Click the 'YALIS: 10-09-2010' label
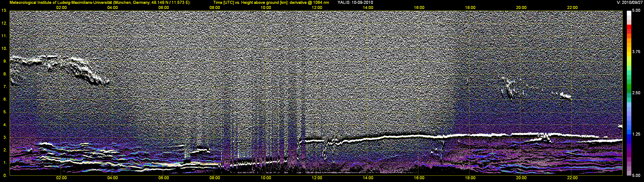The image size is (644, 182). (x=355, y=3)
